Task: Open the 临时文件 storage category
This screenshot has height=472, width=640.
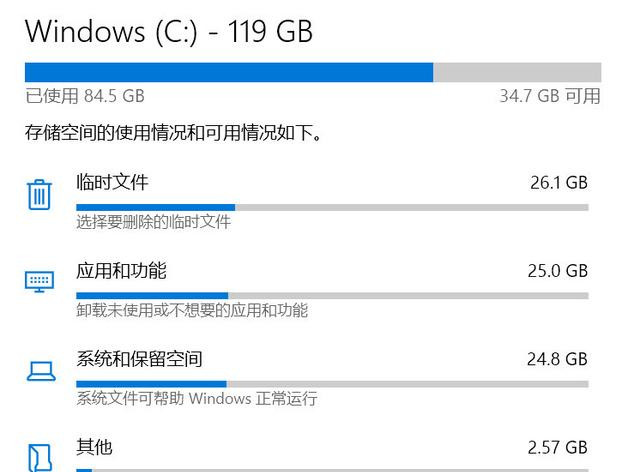Action: 112,182
